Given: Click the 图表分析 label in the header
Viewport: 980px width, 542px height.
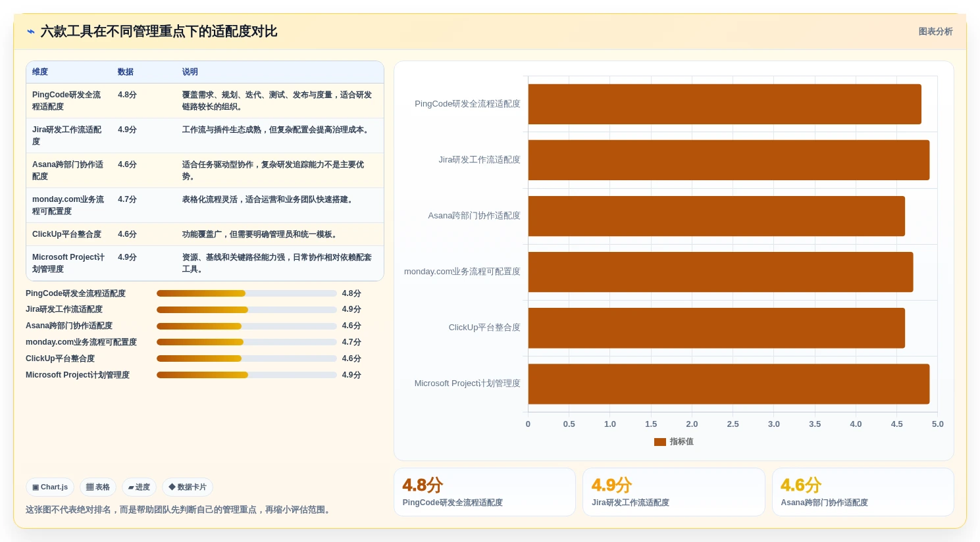Looking at the screenshot, I should click(935, 32).
